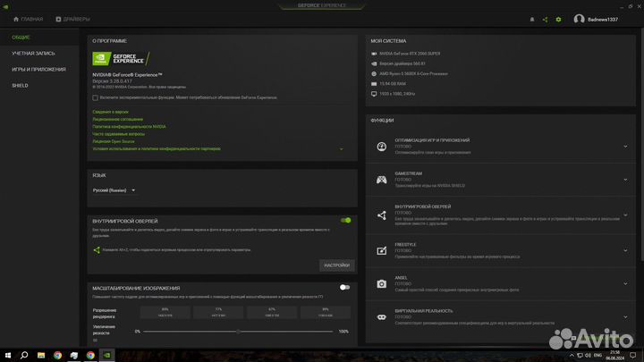Click the driver version icon in My System
The image size is (644, 362).
(374, 63)
